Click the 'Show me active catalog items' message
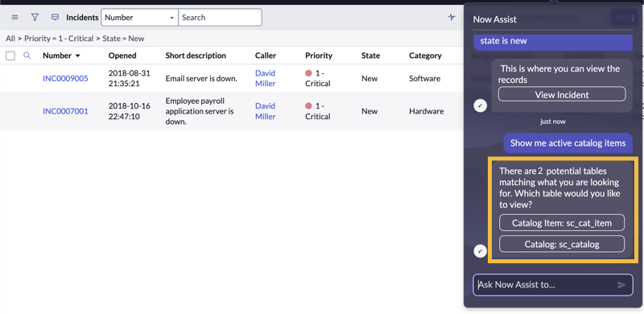This screenshot has width=644, height=314. coord(568,143)
